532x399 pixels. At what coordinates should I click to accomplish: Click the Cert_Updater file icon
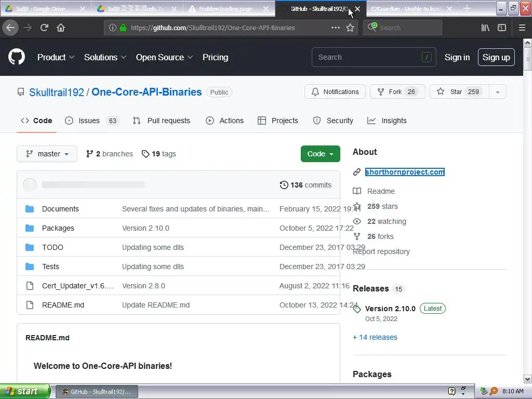[x=30, y=286]
